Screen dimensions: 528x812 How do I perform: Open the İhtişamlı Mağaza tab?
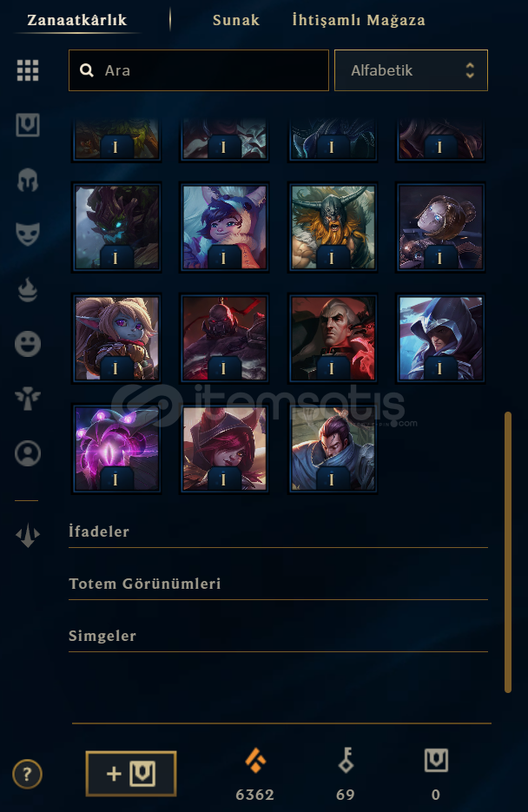(359, 20)
